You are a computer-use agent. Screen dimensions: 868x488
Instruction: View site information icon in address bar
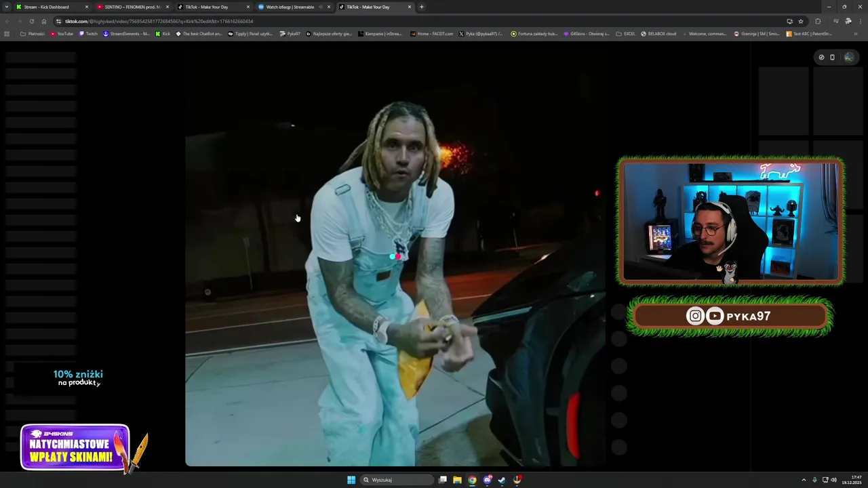point(59,21)
